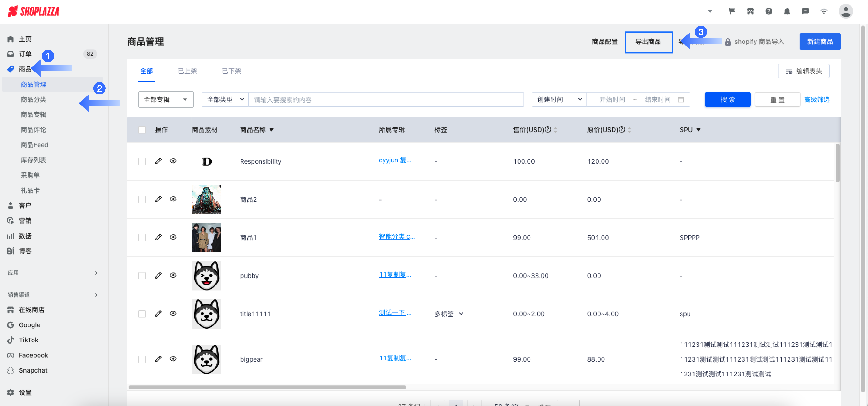
Task: Open the help question mark icon
Action: click(x=769, y=11)
